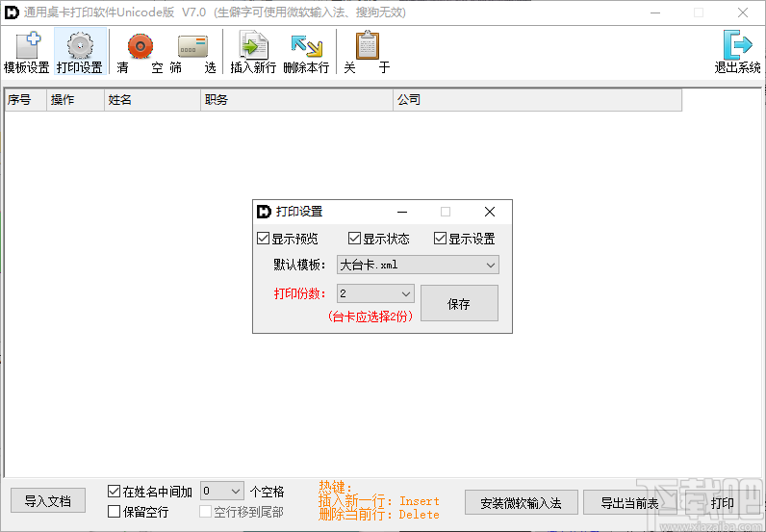Open the 筛选 filter toolbar icon
The width and height of the screenshot is (766, 532).
(x=192, y=52)
